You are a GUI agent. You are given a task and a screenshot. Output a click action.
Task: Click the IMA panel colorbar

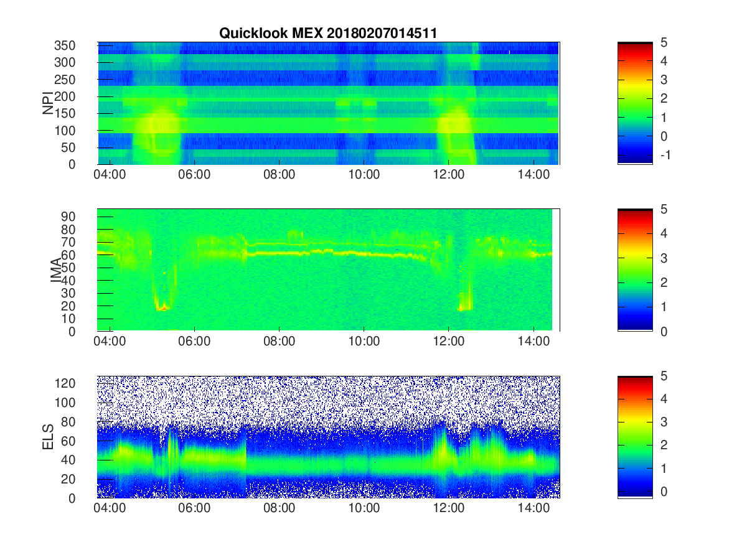click(x=635, y=270)
